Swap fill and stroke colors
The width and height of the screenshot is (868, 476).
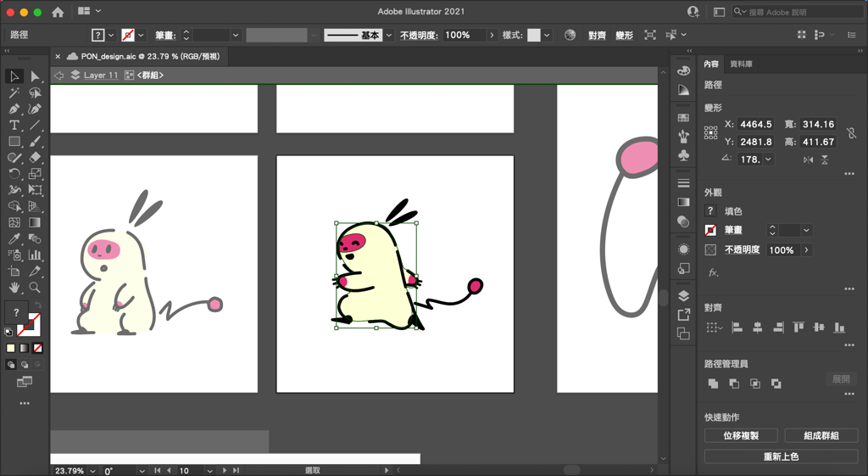click(x=37, y=306)
